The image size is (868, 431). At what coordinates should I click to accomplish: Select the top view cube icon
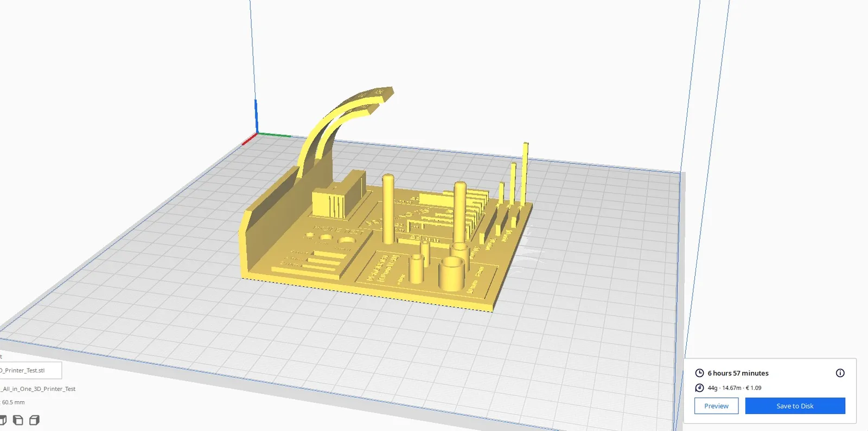[3, 420]
